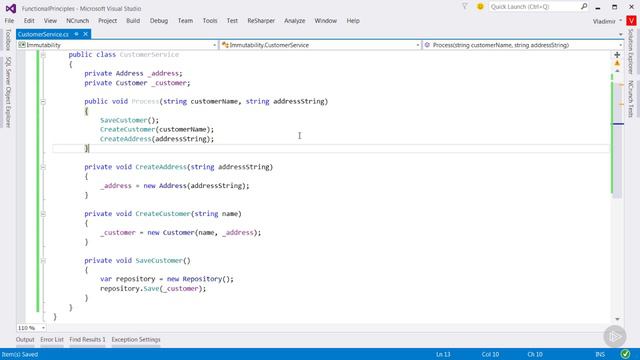640x360 pixels.
Task: Click the editor scrollbar up arrow
Action: pos(617,71)
